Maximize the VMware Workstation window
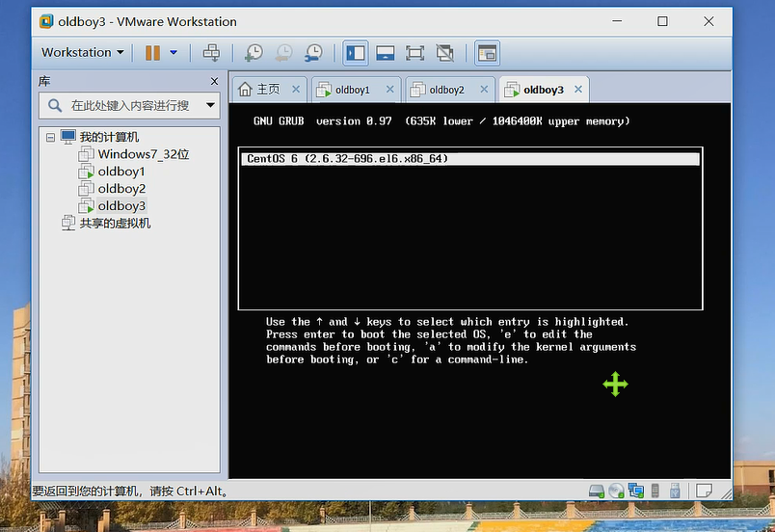The height and width of the screenshot is (532, 775). tap(662, 21)
